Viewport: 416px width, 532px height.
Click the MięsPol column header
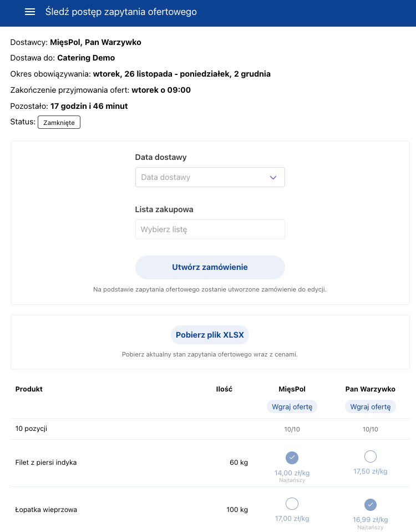coord(292,389)
